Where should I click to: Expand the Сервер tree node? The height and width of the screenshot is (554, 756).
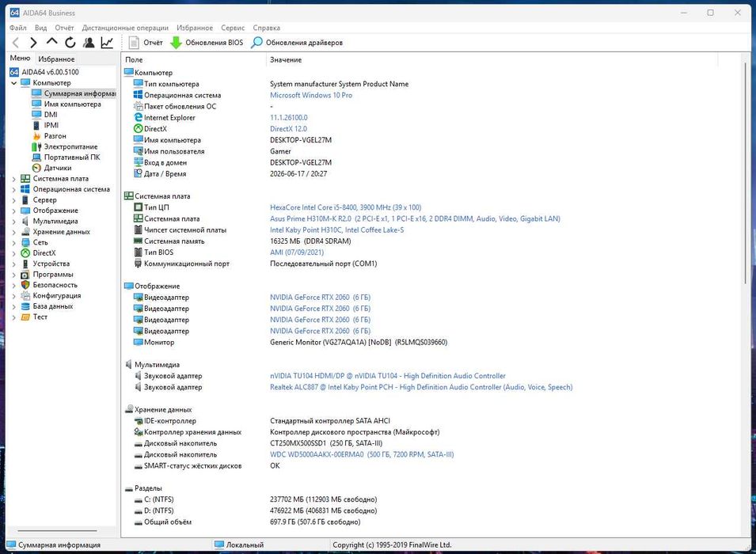(x=13, y=200)
